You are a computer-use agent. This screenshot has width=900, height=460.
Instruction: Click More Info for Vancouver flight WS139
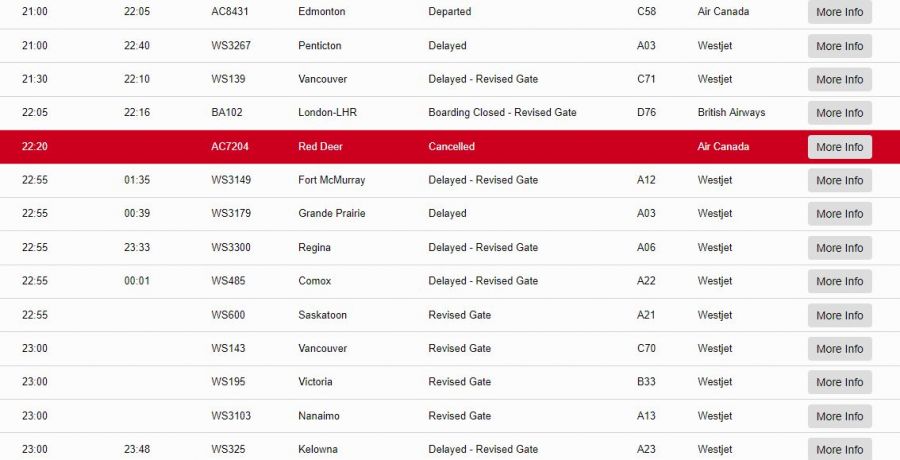(840, 79)
